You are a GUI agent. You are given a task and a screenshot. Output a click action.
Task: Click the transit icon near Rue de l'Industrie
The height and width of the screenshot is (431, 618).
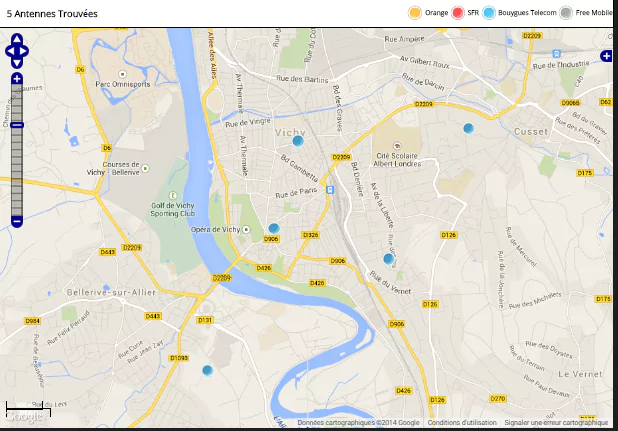[x=556, y=54]
